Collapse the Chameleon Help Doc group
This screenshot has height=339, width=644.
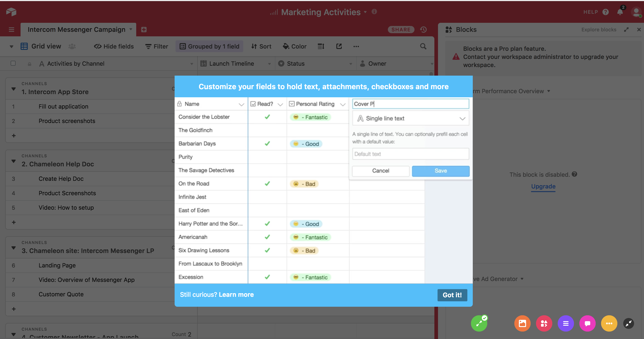pos(14,161)
